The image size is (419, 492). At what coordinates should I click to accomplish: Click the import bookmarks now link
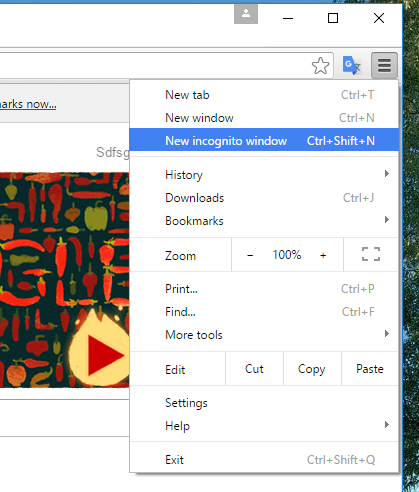[x=28, y=104]
